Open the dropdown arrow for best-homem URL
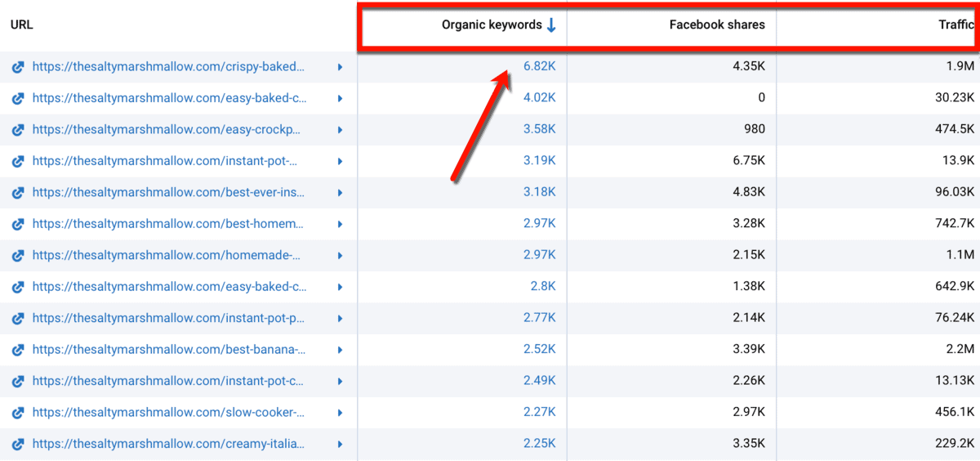Viewport: 980px width, 461px height. (x=341, y=224)
